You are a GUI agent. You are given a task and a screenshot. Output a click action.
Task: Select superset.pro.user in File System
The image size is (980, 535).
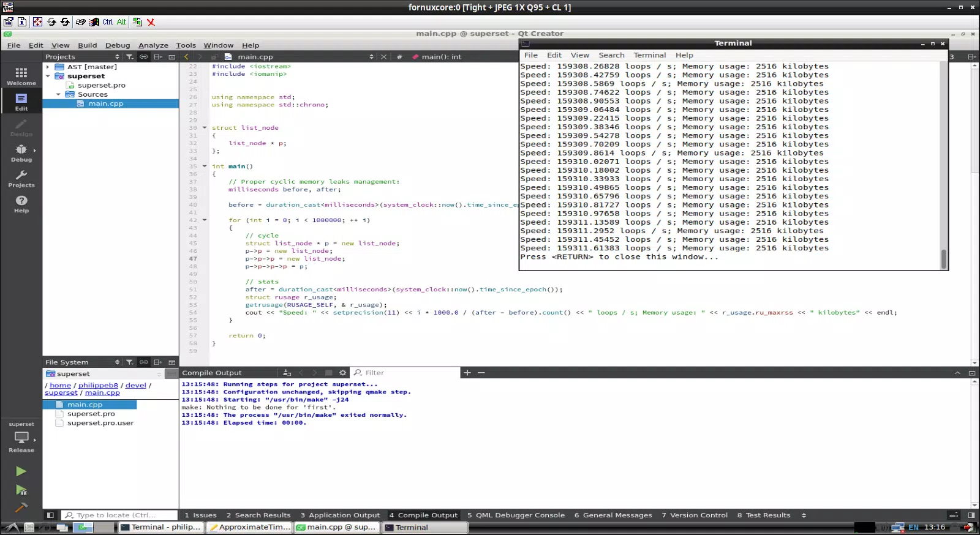tap(100, 423)
